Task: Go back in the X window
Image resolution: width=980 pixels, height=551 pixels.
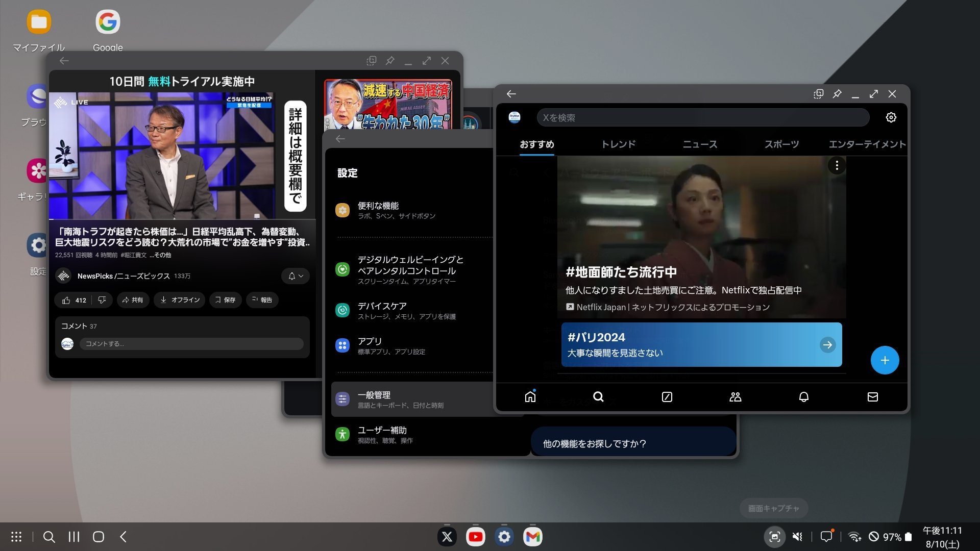Action: 511,94
